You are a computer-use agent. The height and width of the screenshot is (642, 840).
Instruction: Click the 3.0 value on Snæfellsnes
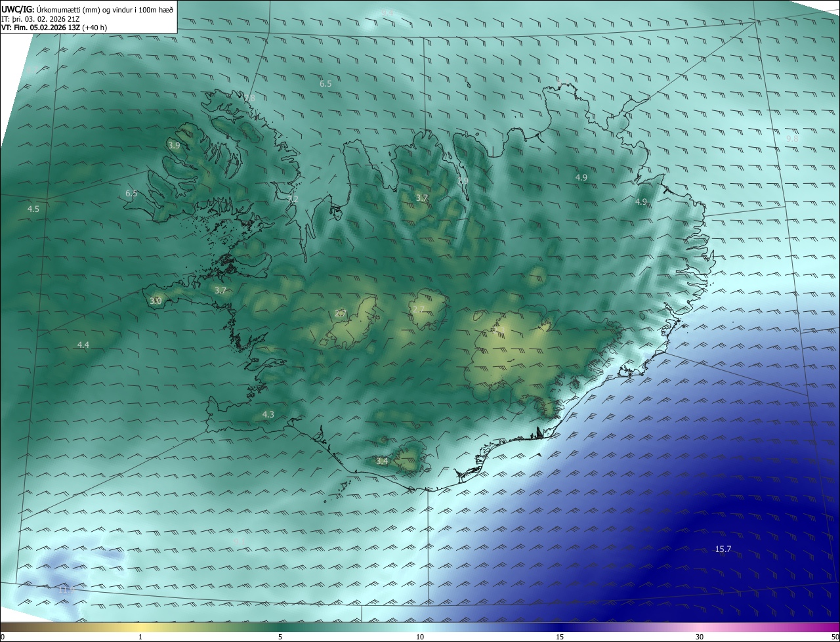[x=156, y=301]
